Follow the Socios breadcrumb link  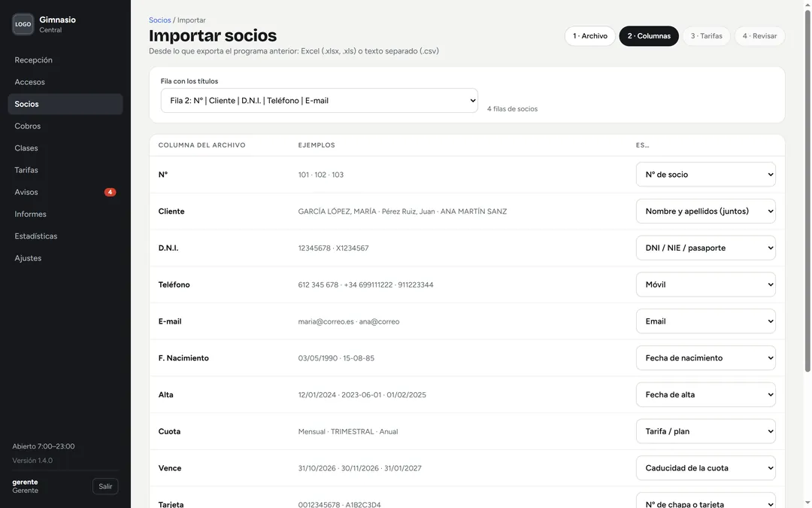point(159,20)
